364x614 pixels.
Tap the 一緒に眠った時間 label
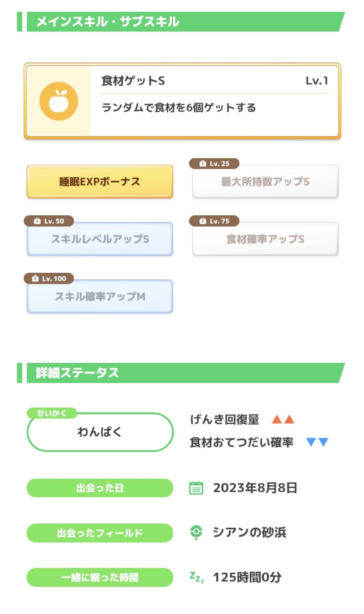pos(100,577)
